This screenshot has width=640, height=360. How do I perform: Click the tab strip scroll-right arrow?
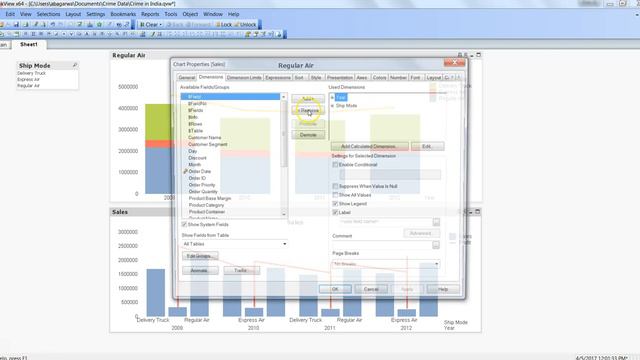click(459, 77)
